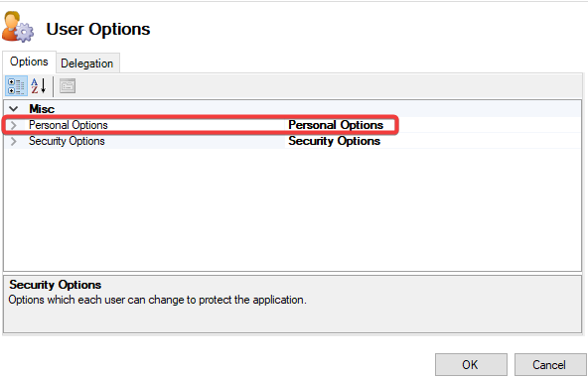588x379 pixels.
Task: Click the User Options dialog title
Action: pyautogui.click(x=98, y=29)
